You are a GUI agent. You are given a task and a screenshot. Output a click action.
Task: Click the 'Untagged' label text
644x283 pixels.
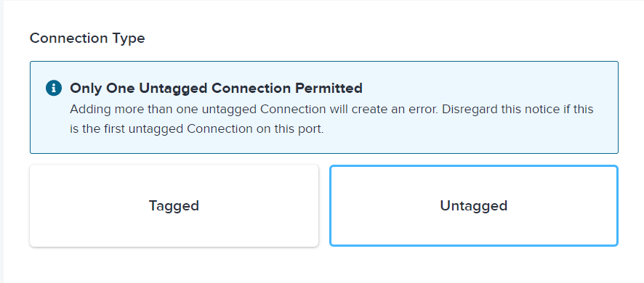click(x=474, y=205)
